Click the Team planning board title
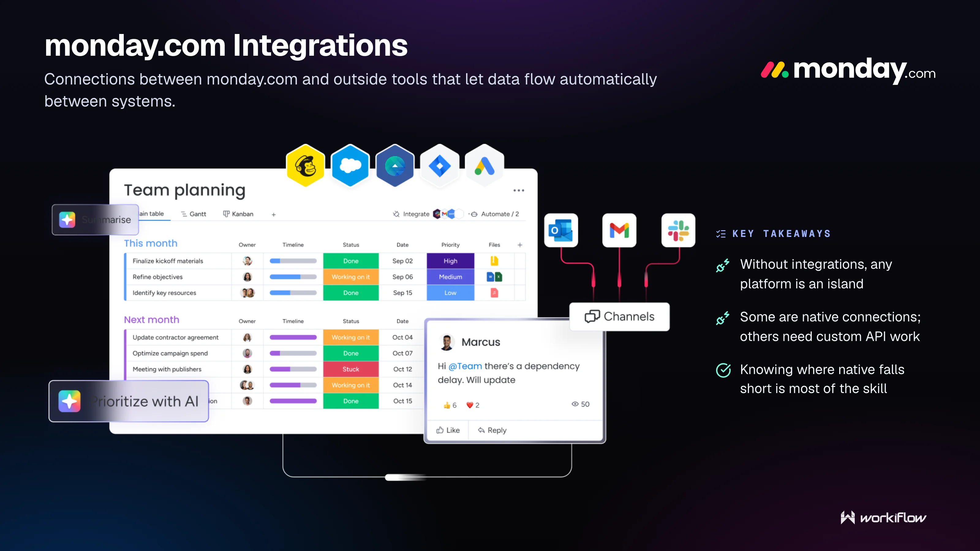Image resolution: width=980 pixels, height=551 pixels. (x=184, y=190)
